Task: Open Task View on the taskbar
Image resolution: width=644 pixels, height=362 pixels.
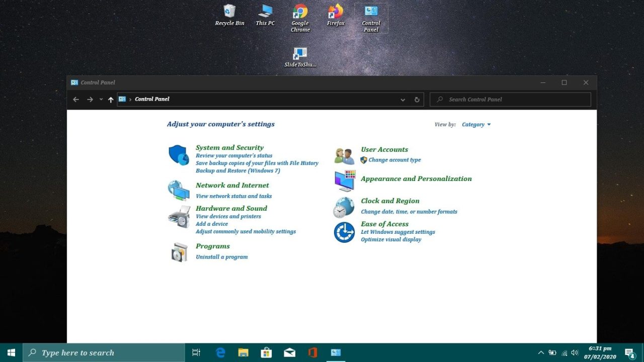Action: tap(196, 352)
